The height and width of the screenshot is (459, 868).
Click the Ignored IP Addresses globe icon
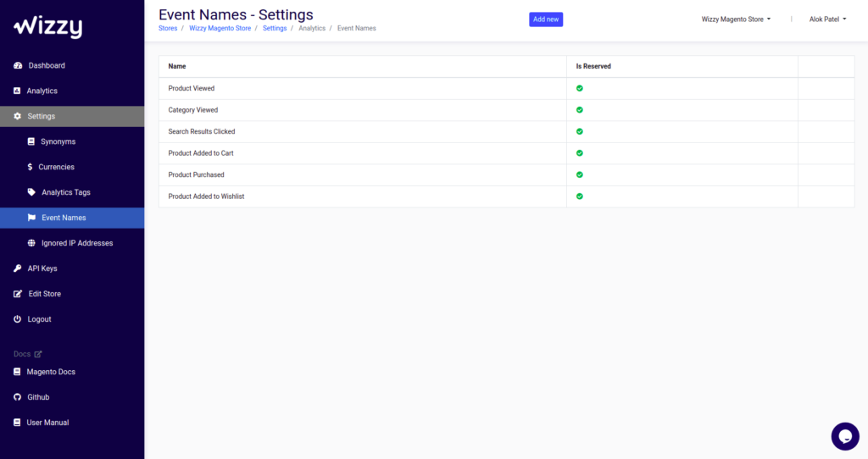[31, 243]
